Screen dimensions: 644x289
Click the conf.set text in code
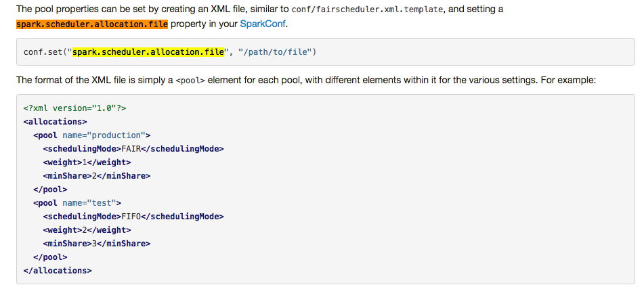point(43,51)
